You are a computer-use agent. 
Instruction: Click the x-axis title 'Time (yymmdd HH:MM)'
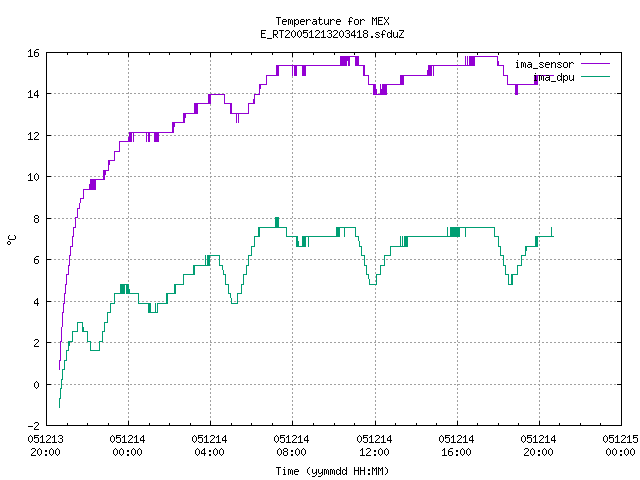332,471
